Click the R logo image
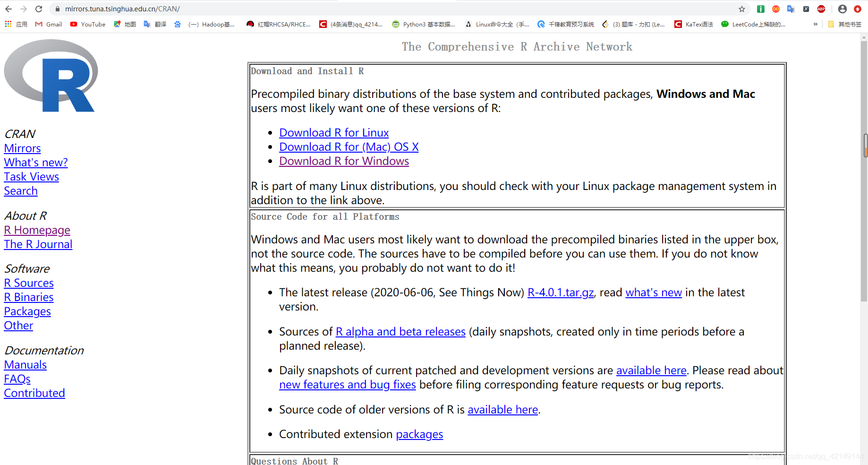 (51, 76)
